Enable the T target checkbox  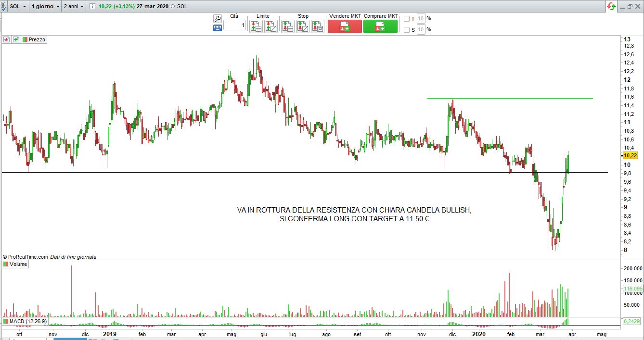tap(407, 19)
